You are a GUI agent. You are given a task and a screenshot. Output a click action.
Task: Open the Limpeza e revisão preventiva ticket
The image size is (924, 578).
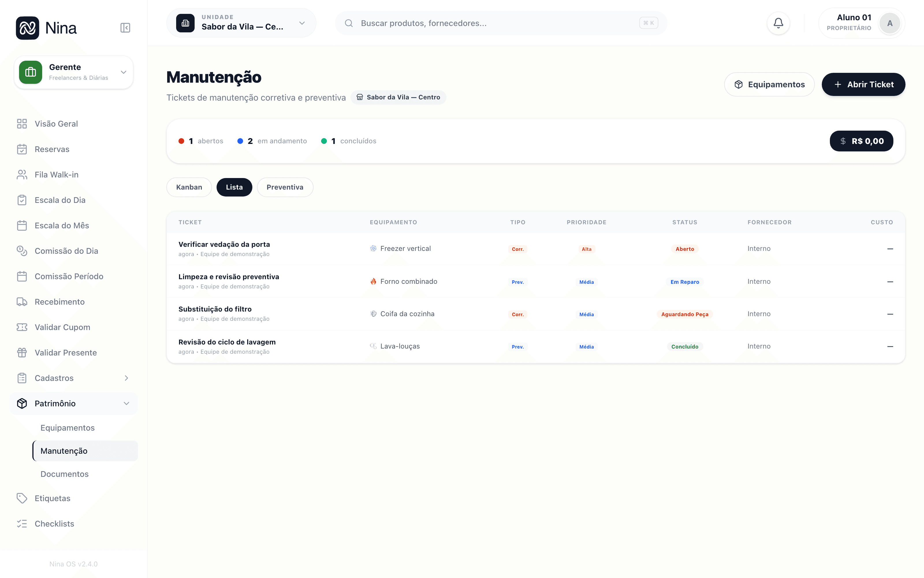[229, 277]
